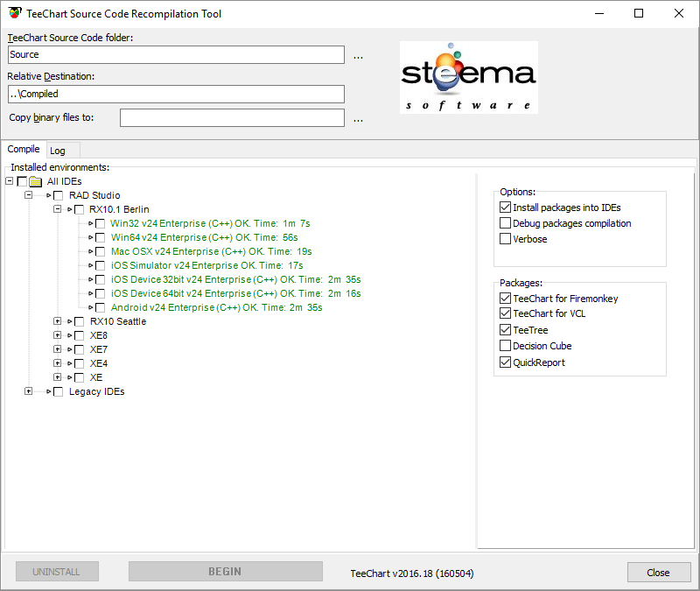Check the Legacy IDEs checkbox
Image resolution: width=700 pixels, height=591 pixels.
click(x=58, y=391)
